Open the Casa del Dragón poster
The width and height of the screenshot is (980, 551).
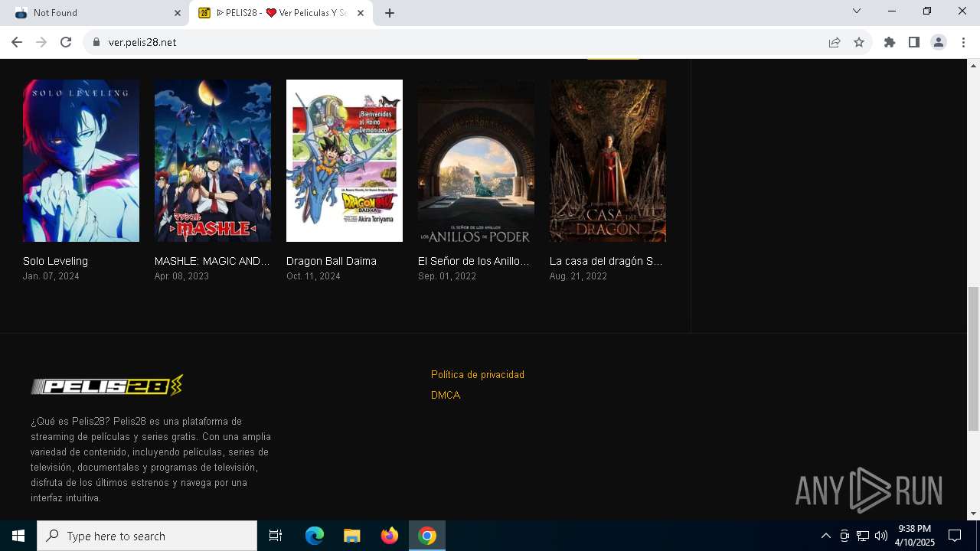point(608,161)
